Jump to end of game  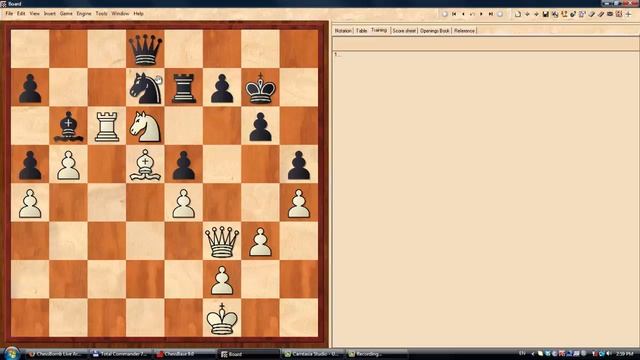(x=491, y=14)
